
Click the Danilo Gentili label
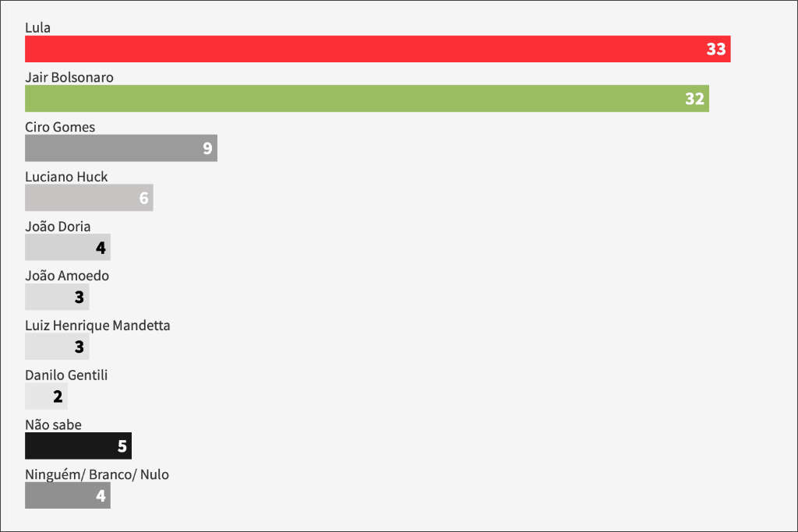(x=66, y=375)
